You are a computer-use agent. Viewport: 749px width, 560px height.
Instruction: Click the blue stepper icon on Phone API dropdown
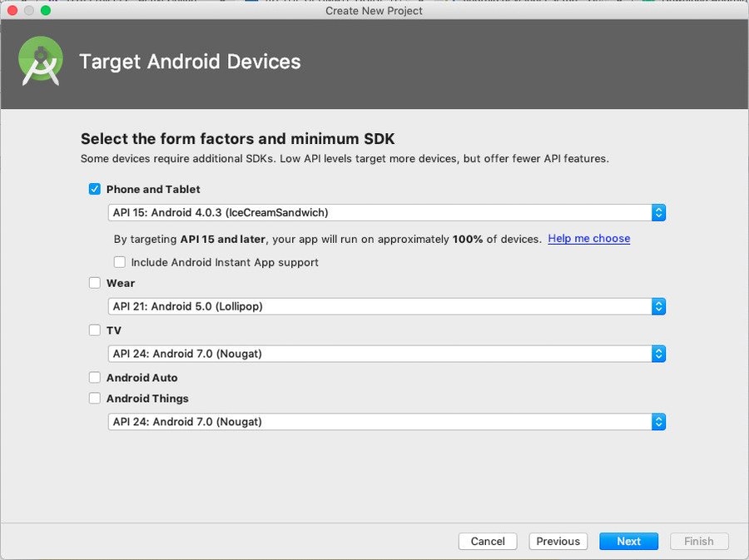(x=658, y=212)
